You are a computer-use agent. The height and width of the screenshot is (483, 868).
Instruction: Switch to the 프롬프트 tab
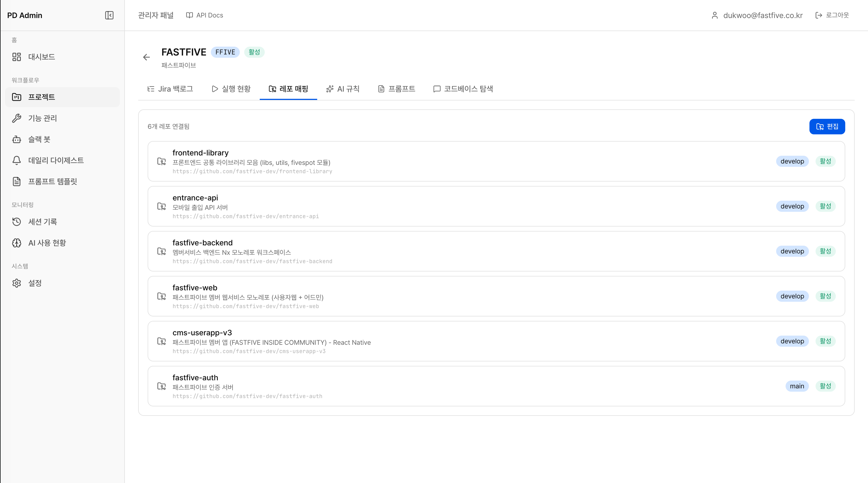pos(397,89)
